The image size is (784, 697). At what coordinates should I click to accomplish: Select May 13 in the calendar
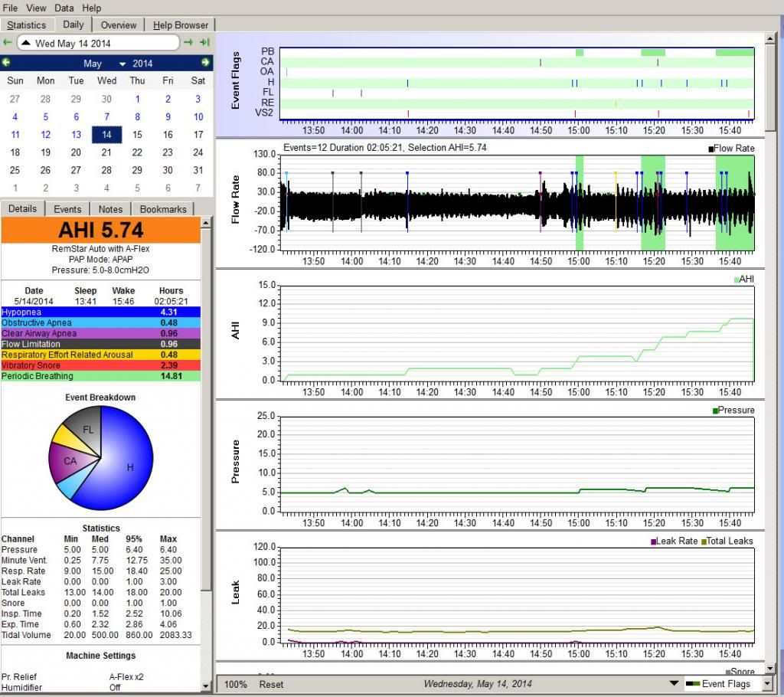click(76, 135)
